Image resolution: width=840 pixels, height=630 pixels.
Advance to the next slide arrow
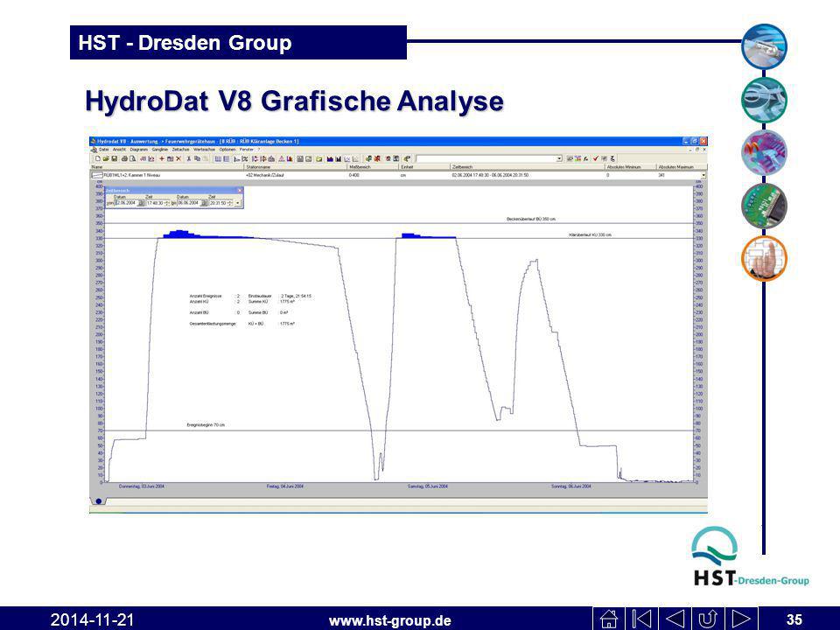[x=741, y=619]
